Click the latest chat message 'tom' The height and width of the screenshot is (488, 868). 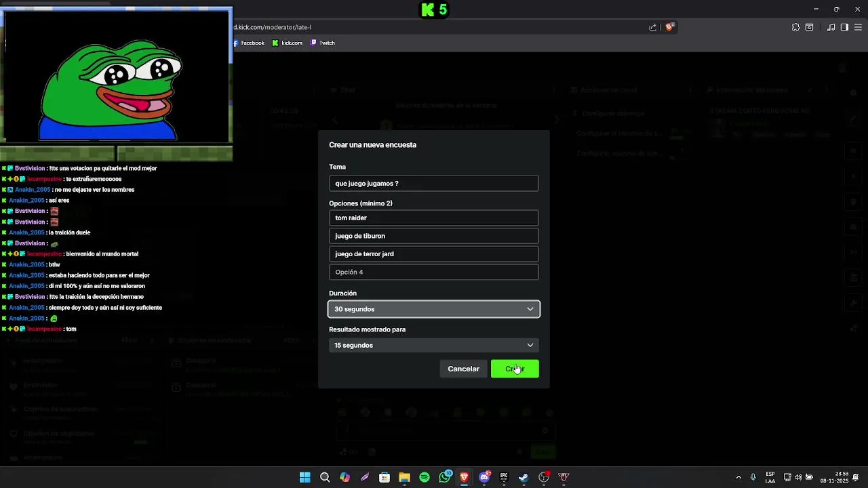[x=71, y=329]
